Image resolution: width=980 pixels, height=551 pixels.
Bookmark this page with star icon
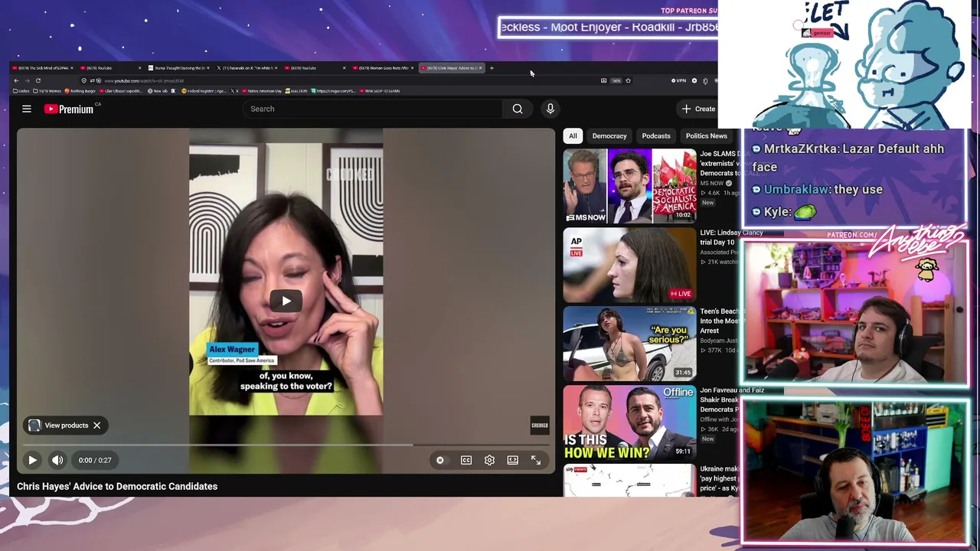point(628,80)
